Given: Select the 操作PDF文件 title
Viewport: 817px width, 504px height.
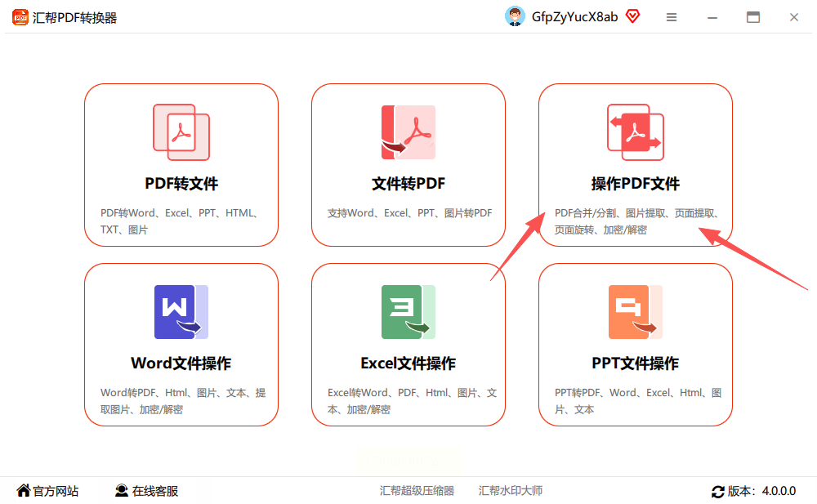Looking at the screenshot, I should tap(636, 184).
